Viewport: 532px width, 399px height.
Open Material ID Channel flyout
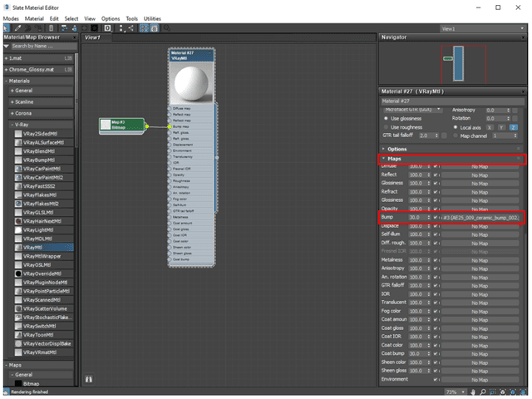pos(107,28)
